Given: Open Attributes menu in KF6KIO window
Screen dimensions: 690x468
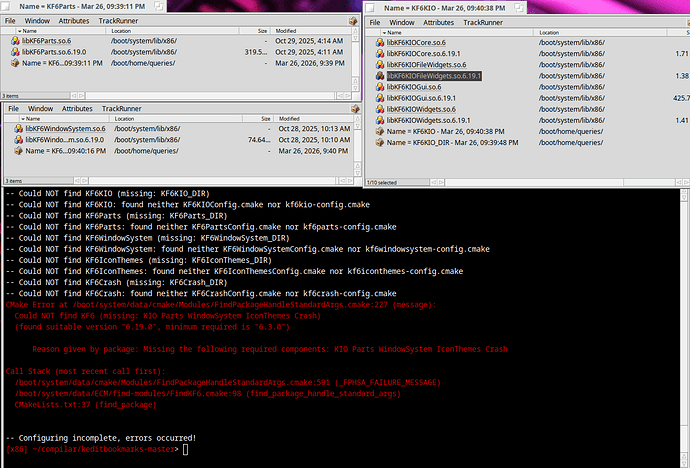Looking at the screenshot, I should [438, 22].
